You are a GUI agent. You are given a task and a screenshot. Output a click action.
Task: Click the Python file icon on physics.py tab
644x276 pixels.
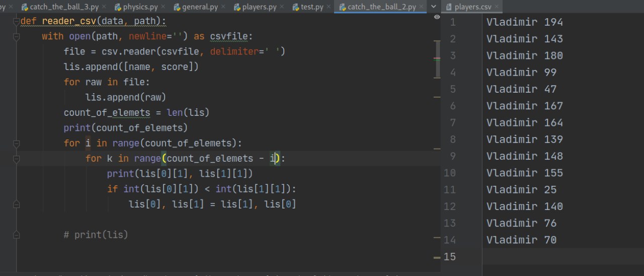tap(118, 7)
